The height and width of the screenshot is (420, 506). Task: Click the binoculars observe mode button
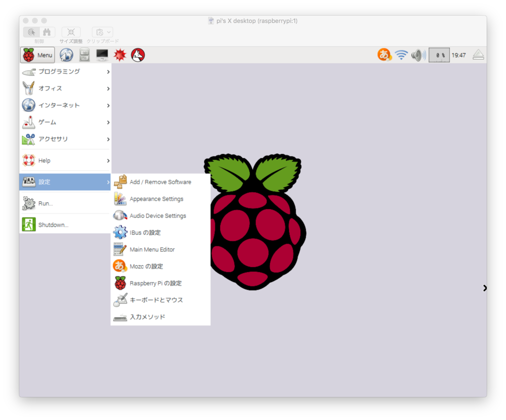click(x=47, y=32)
